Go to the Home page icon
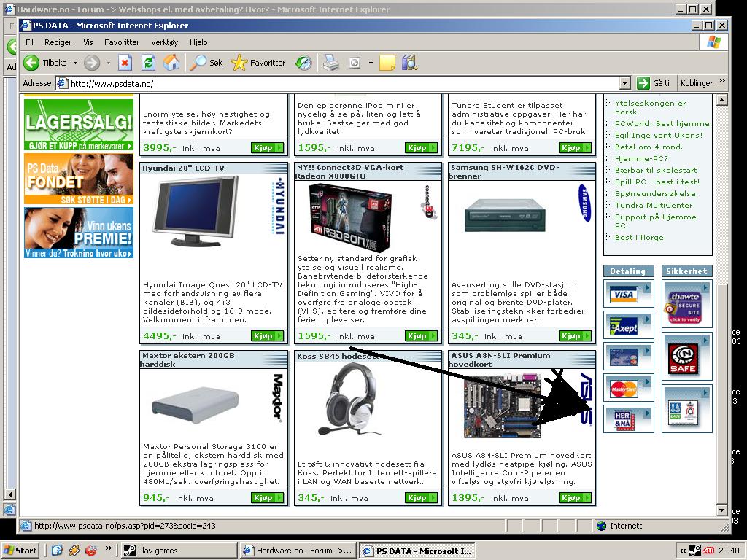 [171, 63]
